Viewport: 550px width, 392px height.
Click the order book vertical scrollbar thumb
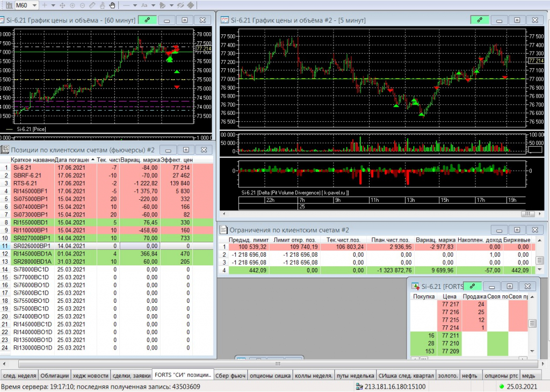532,323
